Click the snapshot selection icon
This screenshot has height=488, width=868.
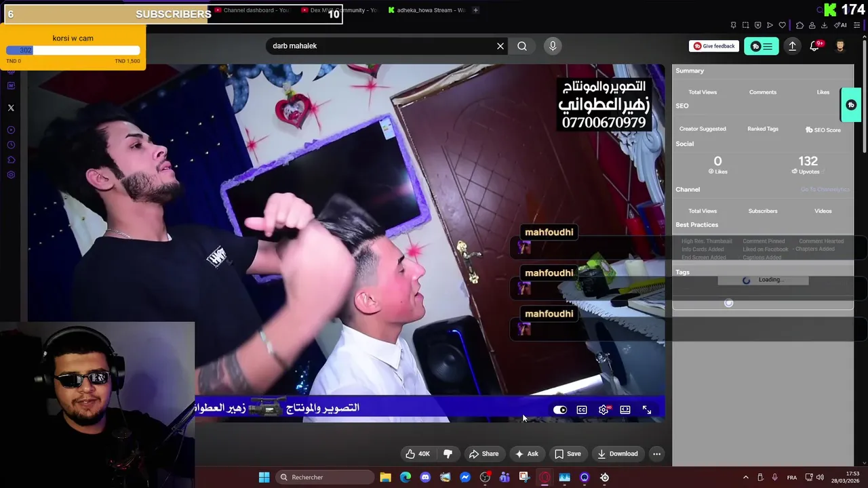[x=745, y=26]
